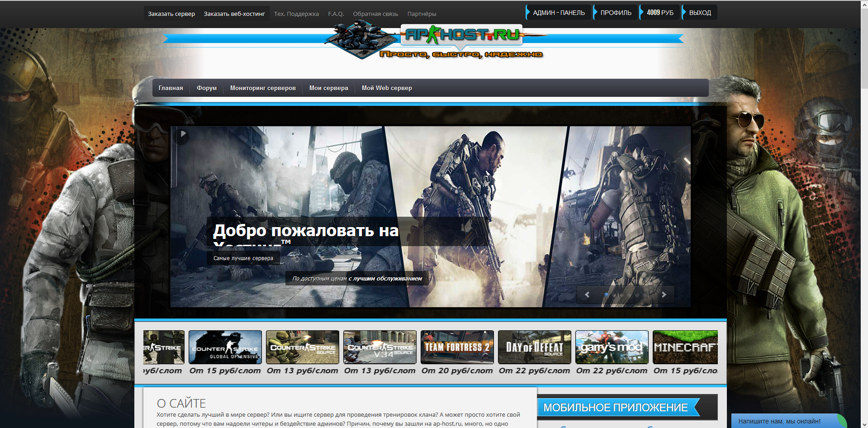Open the partially visible Counter-Strike thumbnail
Viewport: 868px width, 428px height.
click(x=164, y=347)
